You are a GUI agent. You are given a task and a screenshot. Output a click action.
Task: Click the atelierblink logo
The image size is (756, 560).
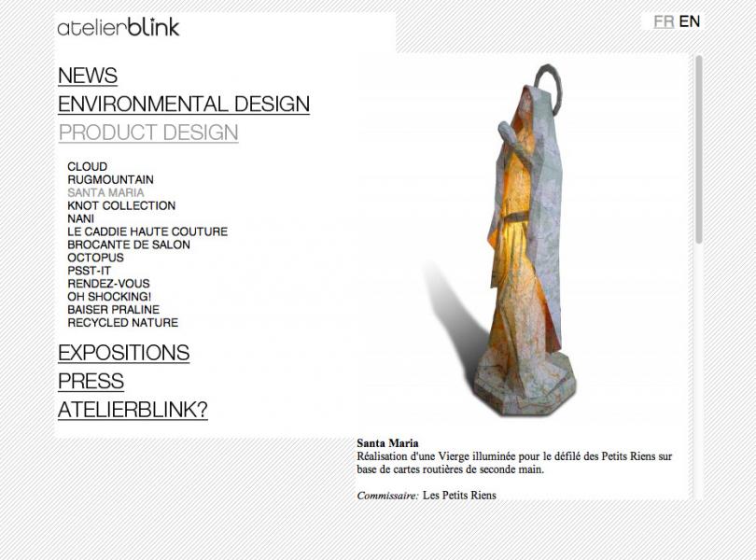click(x=119, y=27)
